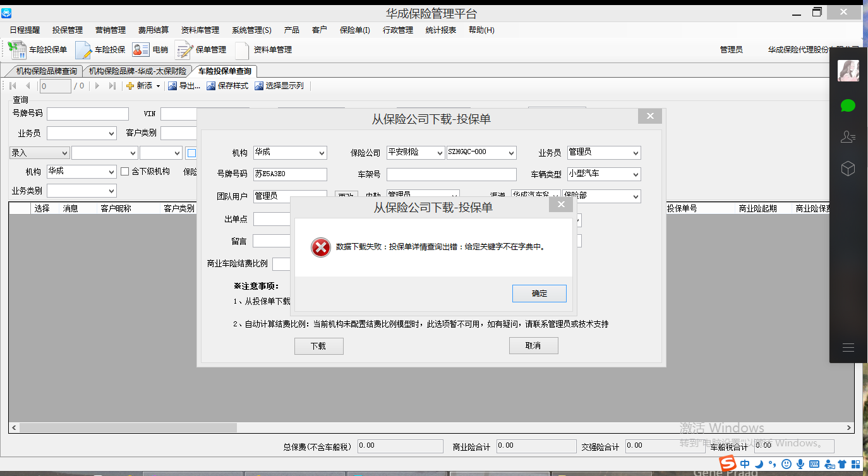Expand the 保险公司 dropdown showing 平安财险
The image size is (868, 476).
(x=439, y=153)
